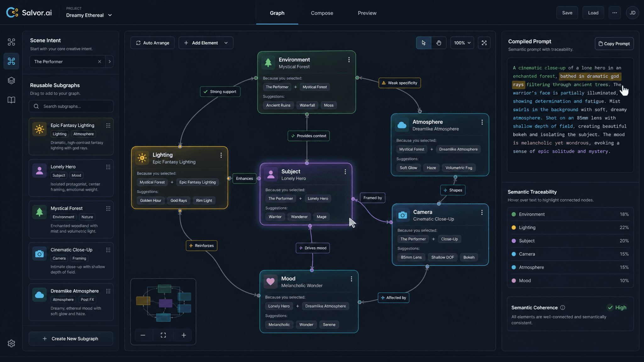The height and width of the screenshot is (362, 644).
Task: Select the Volumetric Fog suggestion chip
Action: (x=459, y=168)
